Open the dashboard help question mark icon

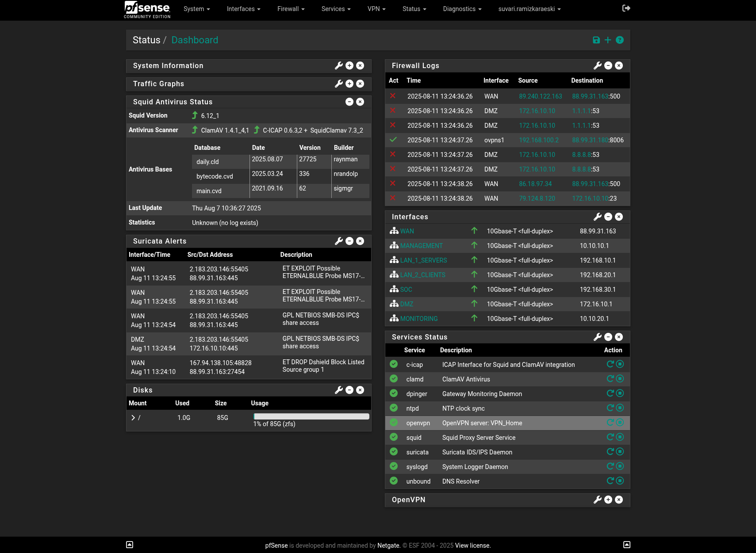pyautogui.click(x=620, y=40)
